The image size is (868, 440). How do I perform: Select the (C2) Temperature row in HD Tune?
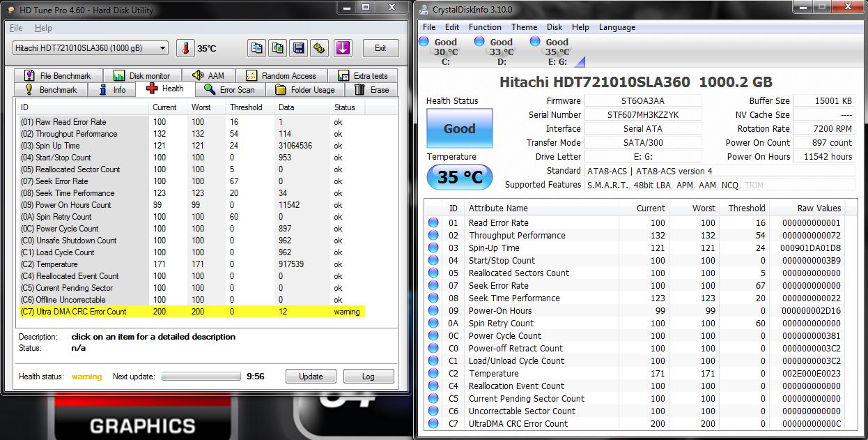(191, 264)
